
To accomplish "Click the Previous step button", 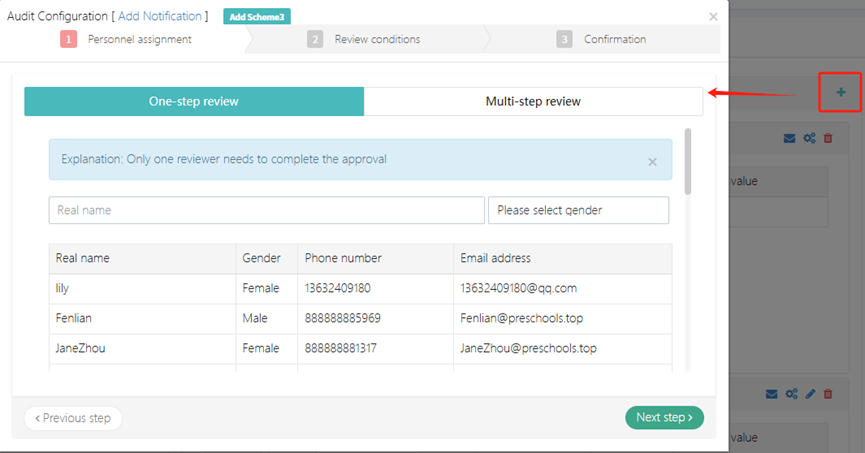I will pos(73,417).
